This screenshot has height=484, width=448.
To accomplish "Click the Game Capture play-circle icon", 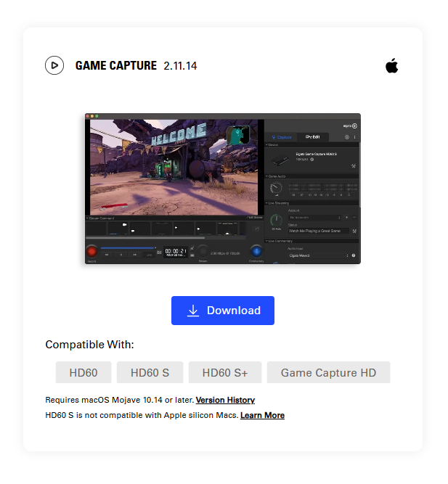I will pos(54,65).
